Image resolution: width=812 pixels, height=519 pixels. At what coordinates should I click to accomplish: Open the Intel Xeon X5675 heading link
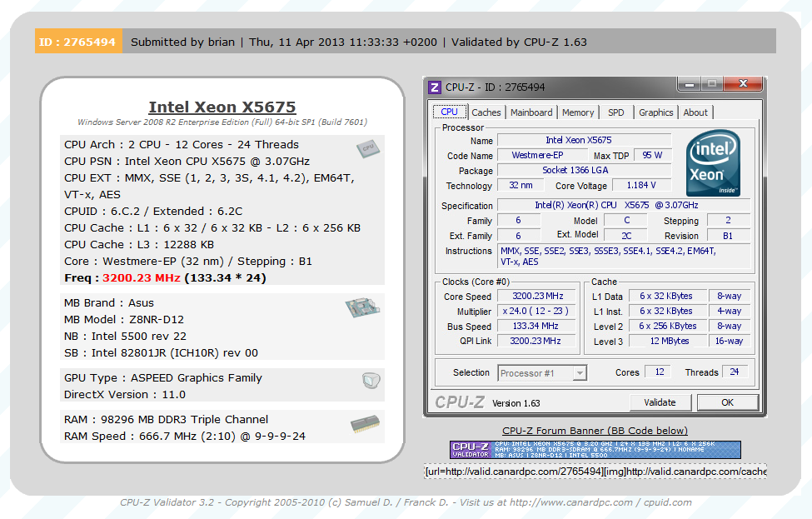coord(222,107)
